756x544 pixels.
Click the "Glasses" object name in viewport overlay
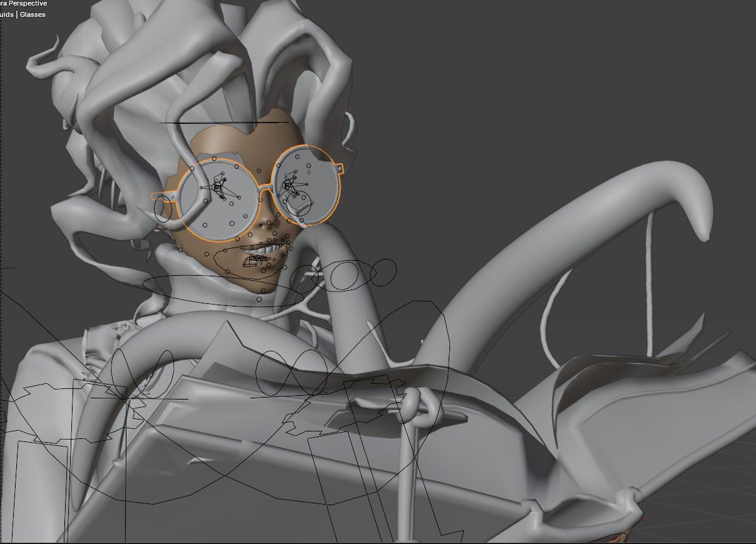click(x=33, y=14)
